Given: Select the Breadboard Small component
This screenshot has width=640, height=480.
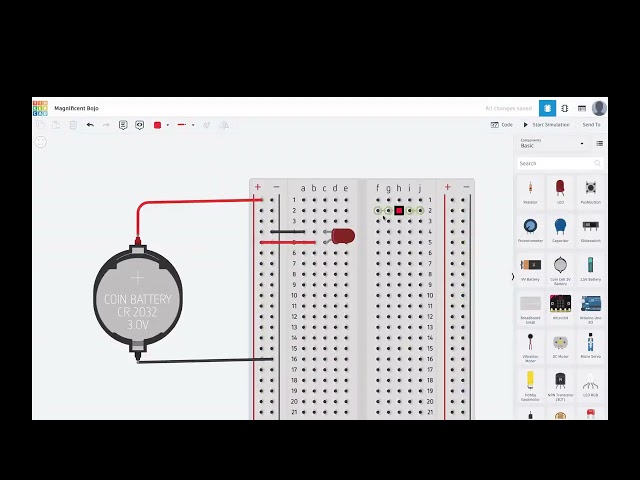Looking at the screenshot, I should (530, 309).
